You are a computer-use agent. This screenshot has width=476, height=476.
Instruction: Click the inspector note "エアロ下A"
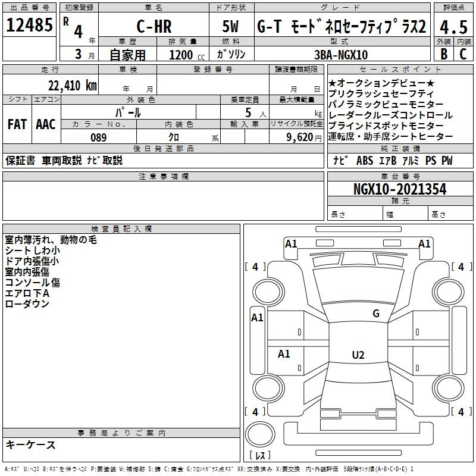click(x=27, y=293)
